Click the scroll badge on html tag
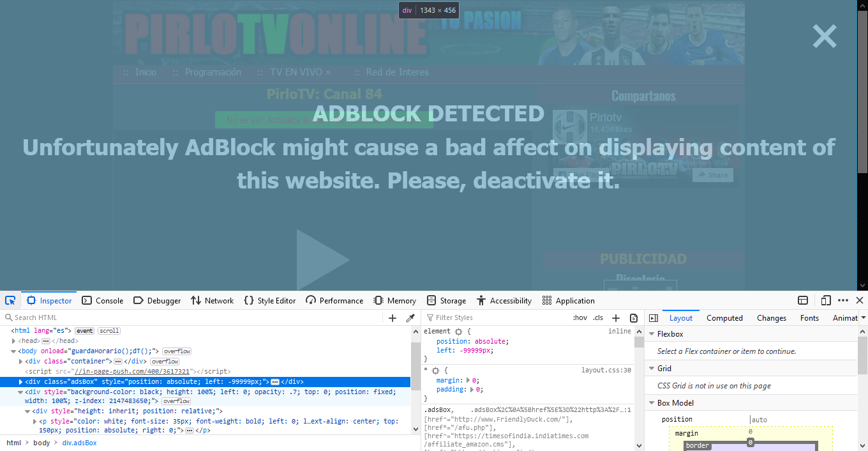 pos(109,331)
